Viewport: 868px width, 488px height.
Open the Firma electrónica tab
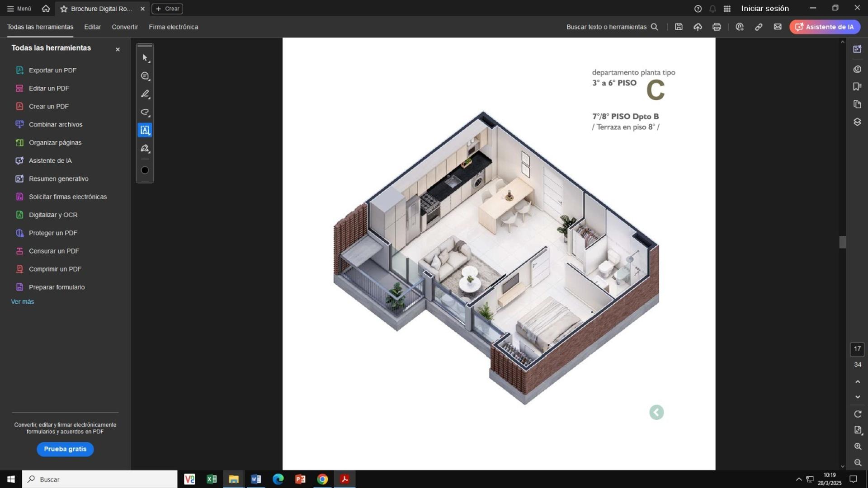pos(174,27)
